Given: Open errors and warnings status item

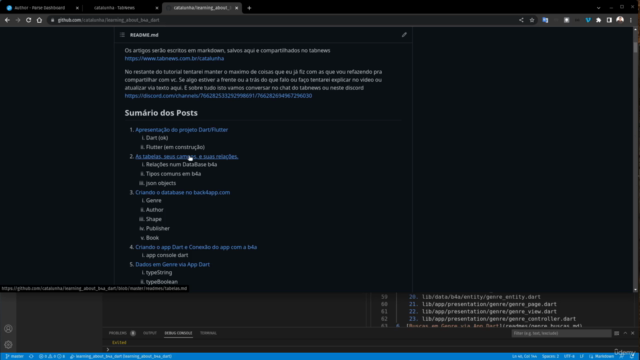Looking at the screenshot, I should point(52,356).
